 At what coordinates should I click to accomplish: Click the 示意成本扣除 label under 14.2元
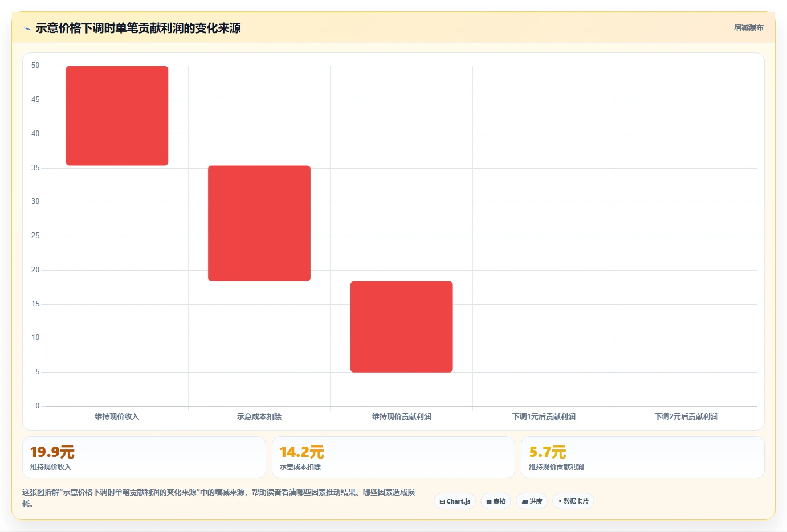[x=300, y=467]
